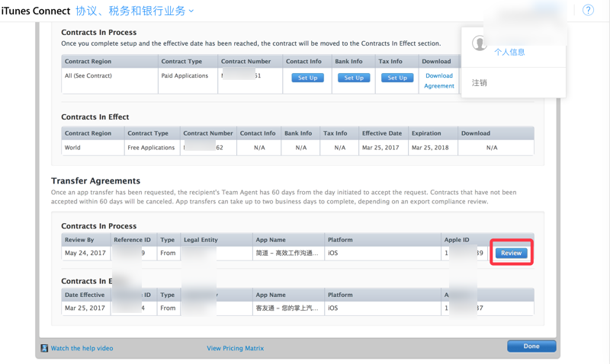The width and height of the screenshot is (610, 364).
Task: Click the user avatar icon
Action: coord(480,43)
